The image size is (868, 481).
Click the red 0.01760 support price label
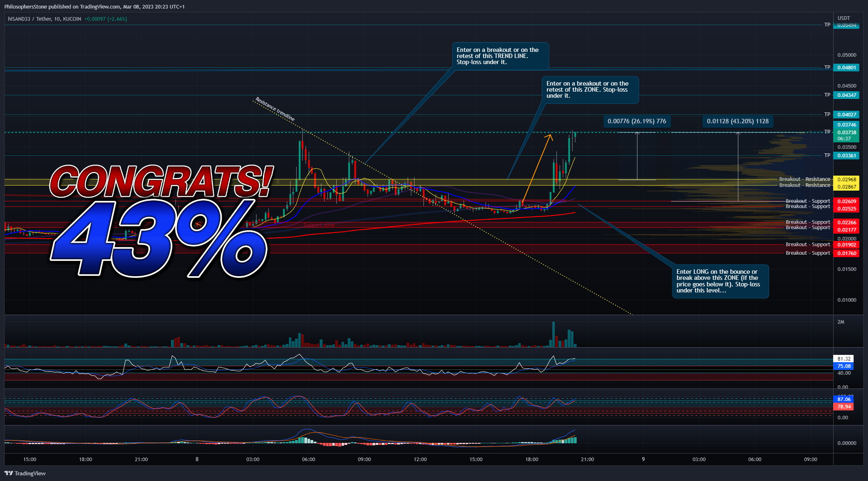[847, 253]
